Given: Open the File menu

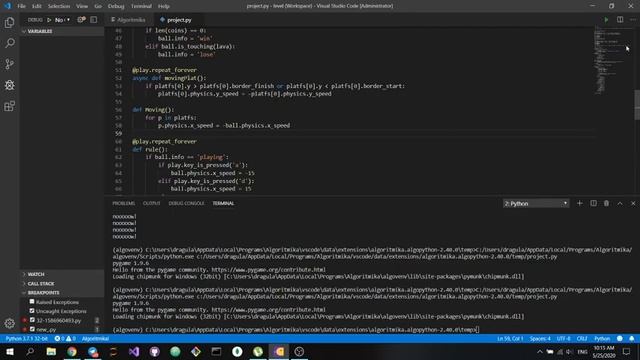Looking at the screenshot, I should pos(21,6).
